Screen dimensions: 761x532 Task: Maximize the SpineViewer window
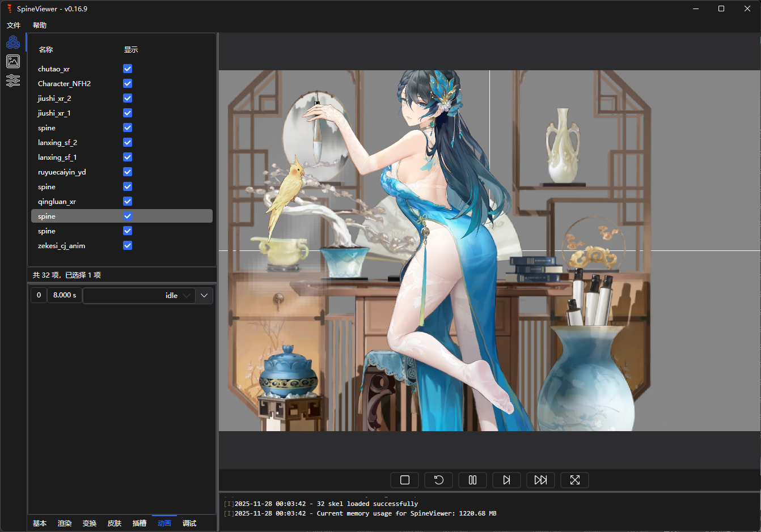(721, 8)
